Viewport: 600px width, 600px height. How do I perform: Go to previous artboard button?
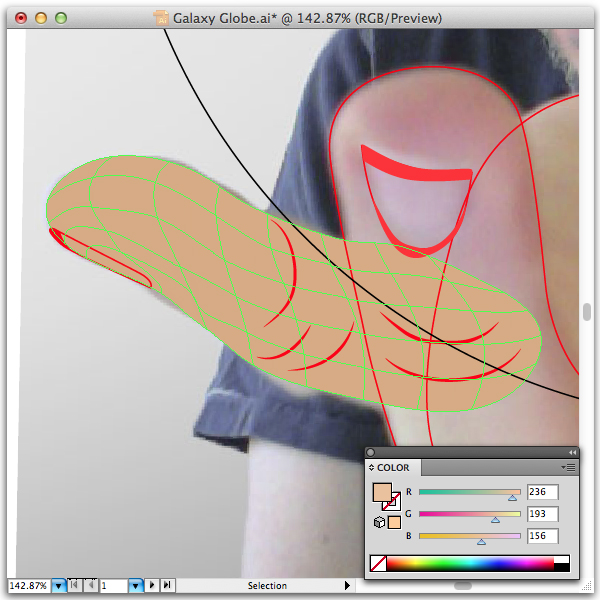coord(91,585)
